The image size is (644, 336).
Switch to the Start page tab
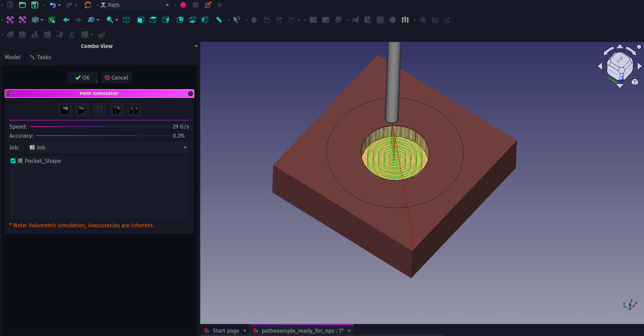pos(225,331)
